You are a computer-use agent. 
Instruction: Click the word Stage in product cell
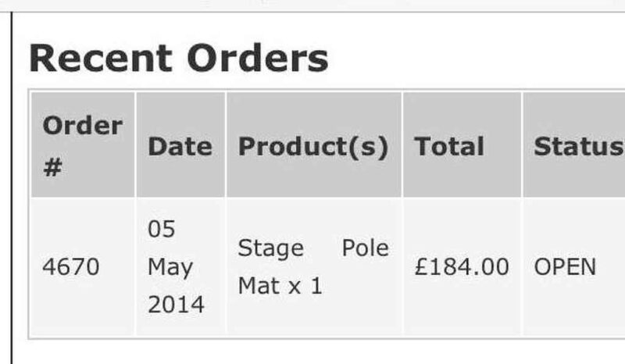(270, 248)
